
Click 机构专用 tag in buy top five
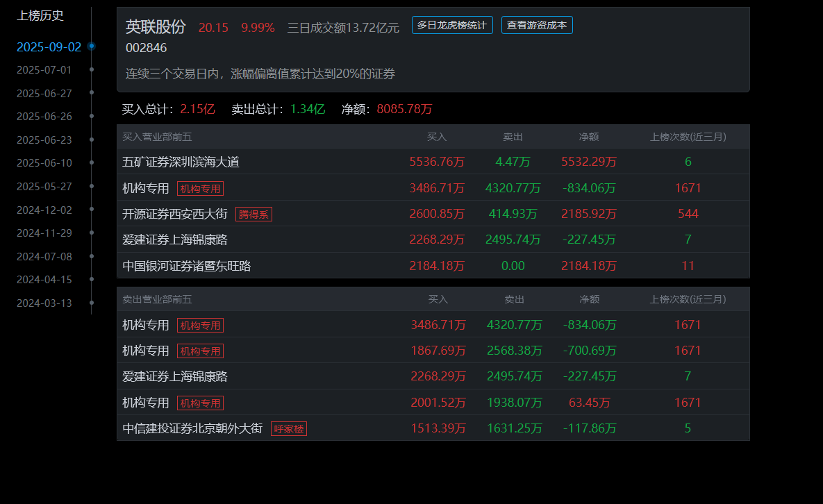click(200, 189)
